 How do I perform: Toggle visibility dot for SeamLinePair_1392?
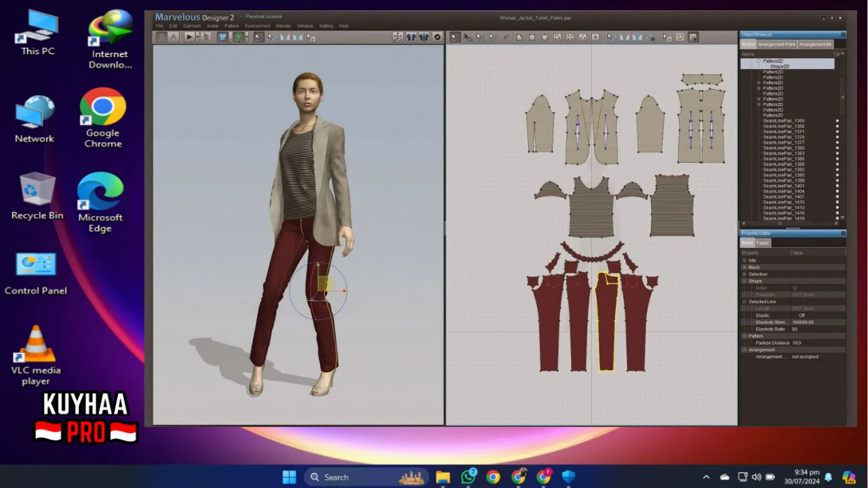click(x=837, y=169)
